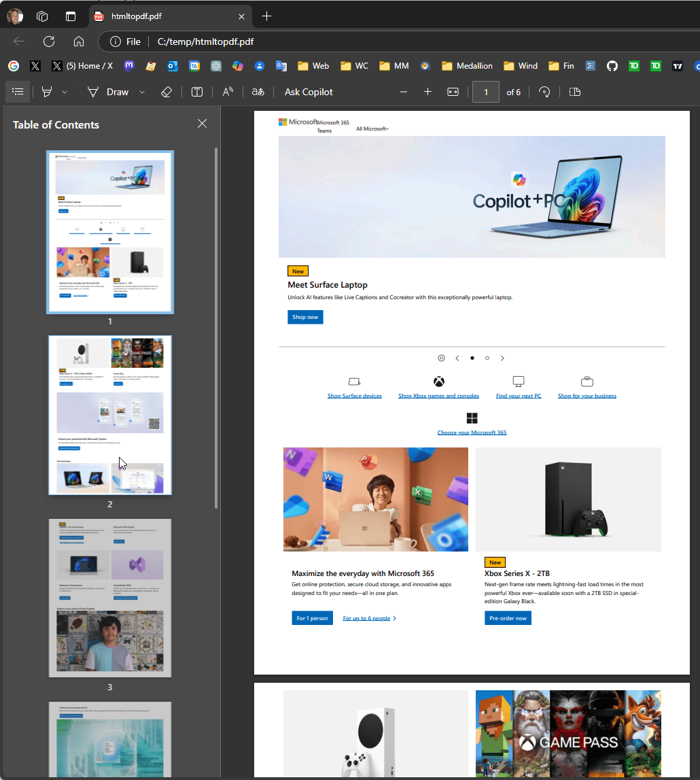Screen dimensions: 700x780
Task: Toggle the Draw tool on
Action: 108,92
